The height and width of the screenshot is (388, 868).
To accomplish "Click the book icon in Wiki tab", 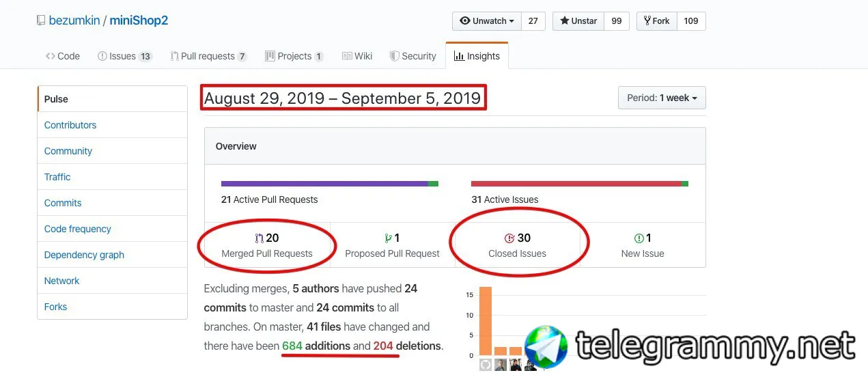I will [347, 56].
